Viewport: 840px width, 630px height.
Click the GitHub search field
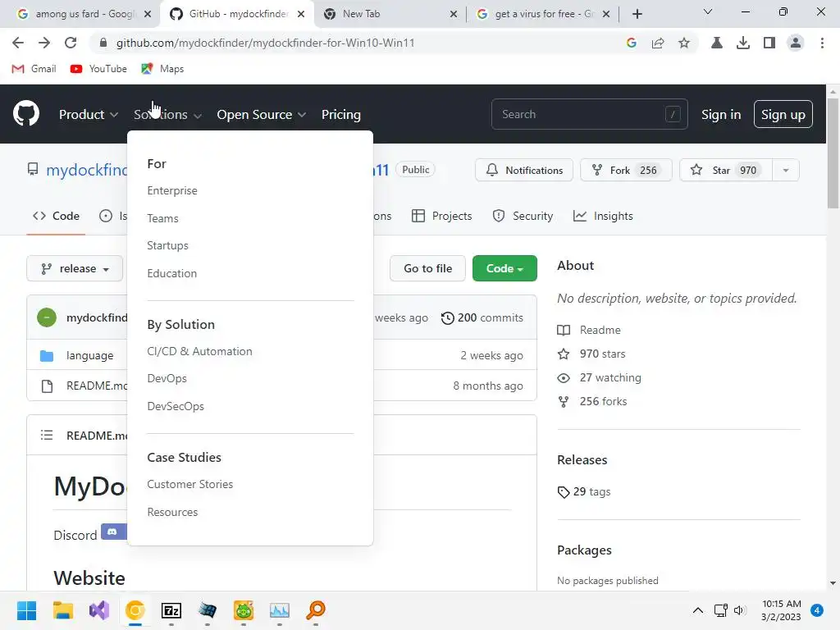(x=589, y=114)
